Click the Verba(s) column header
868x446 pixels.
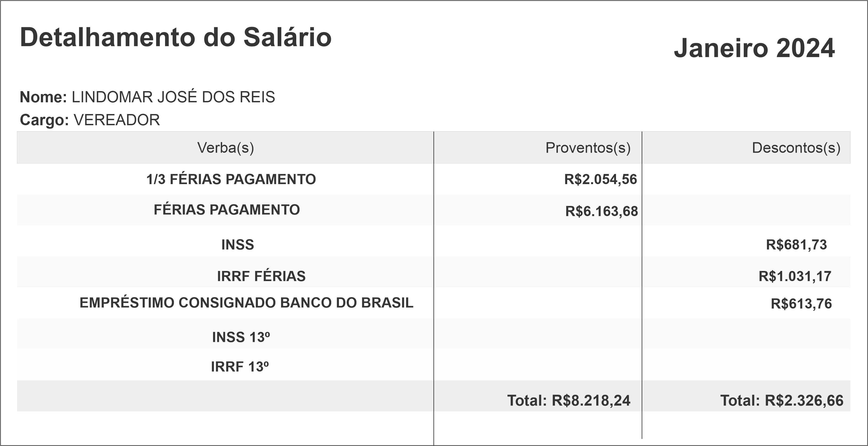click(225, 148)
